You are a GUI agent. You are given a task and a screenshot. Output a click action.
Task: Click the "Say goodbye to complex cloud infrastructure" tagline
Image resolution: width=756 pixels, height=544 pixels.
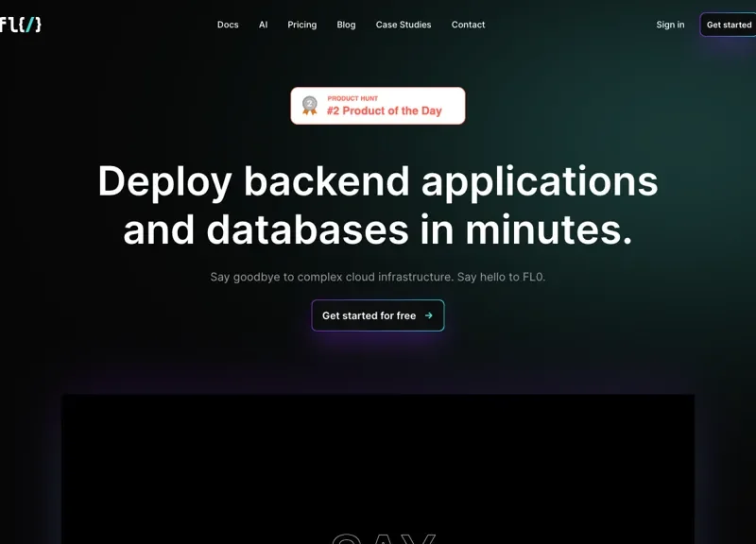(x=378, y=277)
